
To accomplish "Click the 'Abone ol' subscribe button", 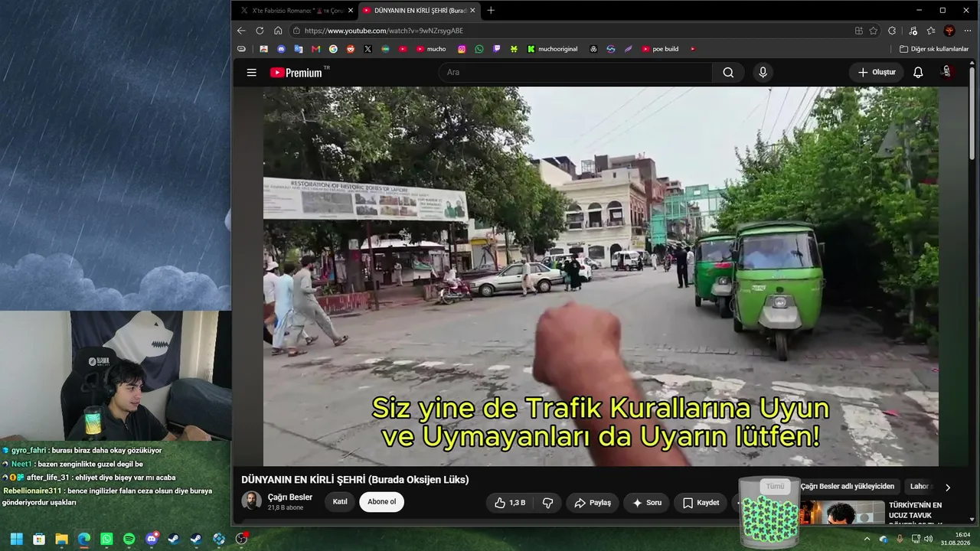I will click(x=382, y=502).
